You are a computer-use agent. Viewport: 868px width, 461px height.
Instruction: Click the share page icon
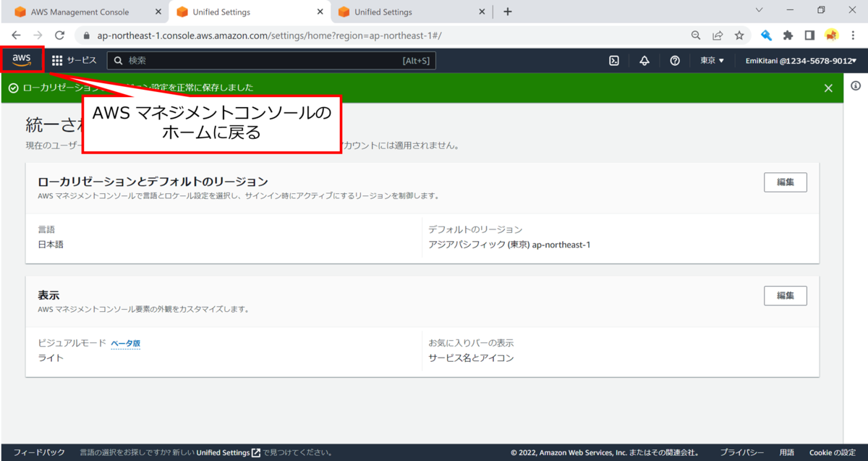[718, 35]
